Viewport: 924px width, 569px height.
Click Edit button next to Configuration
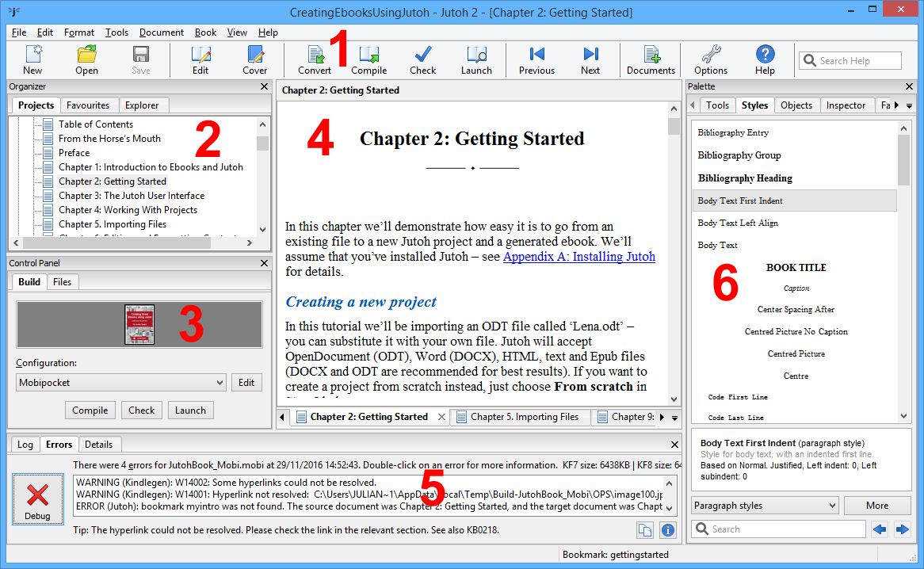pyautogui.click(x=246, y=383)
